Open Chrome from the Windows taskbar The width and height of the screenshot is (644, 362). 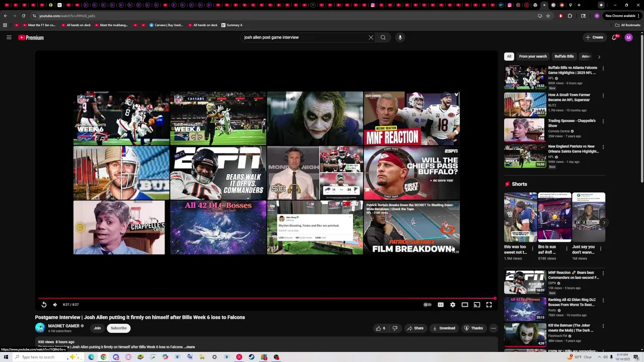[x=103, y=357]
